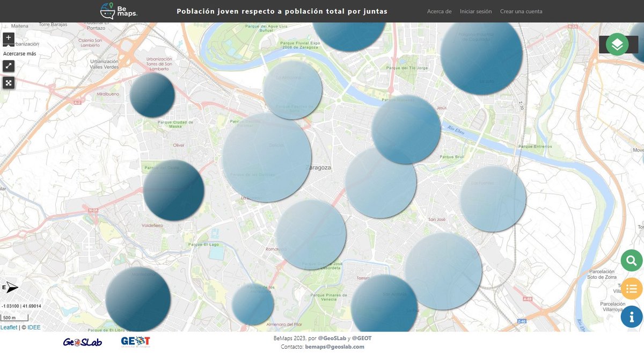Select the circle just above Romareda label

(311, 234)
